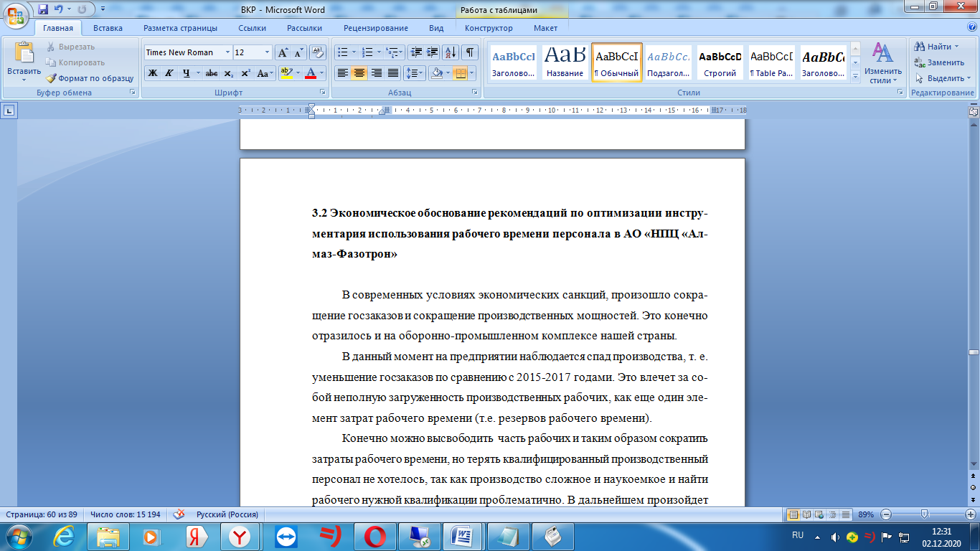Apply yellow text highlight color
980x551 pixels.
[286, 73]
